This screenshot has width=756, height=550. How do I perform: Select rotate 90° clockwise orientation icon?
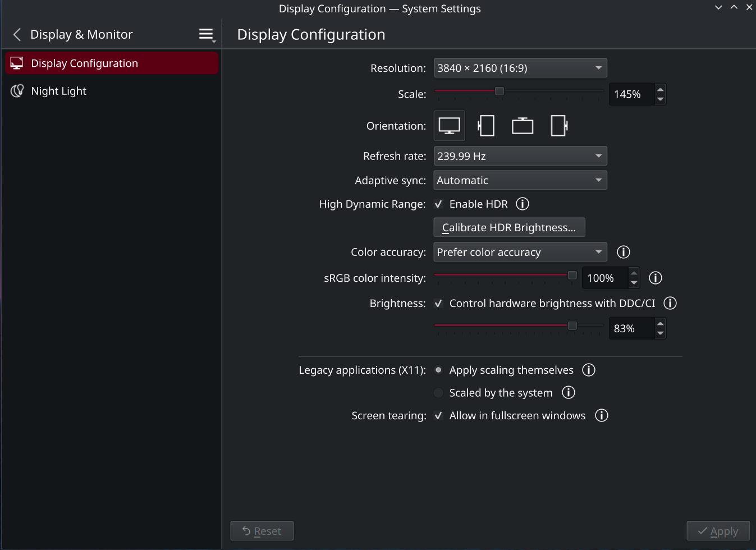(x=559, y=126)
